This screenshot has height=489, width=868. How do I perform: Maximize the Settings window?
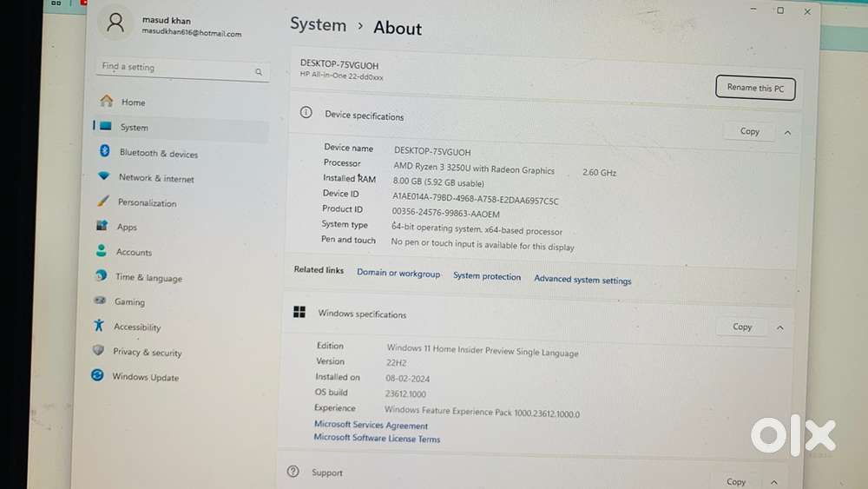[780, 10]
